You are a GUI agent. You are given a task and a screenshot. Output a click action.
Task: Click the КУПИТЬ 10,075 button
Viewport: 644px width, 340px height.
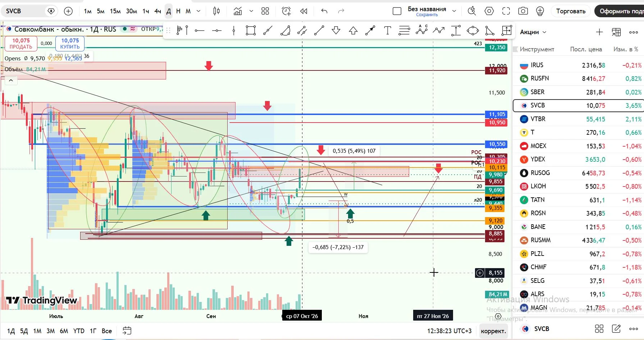point(70,43)
